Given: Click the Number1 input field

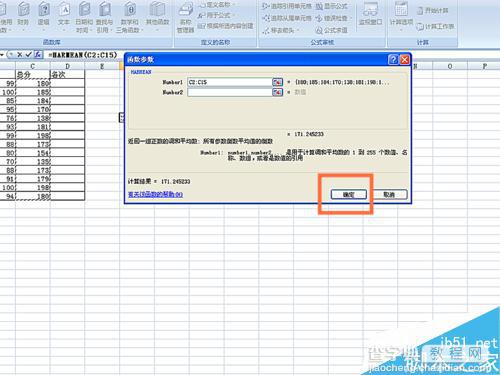Looking at the screenshot, I should tap(230, 82).
